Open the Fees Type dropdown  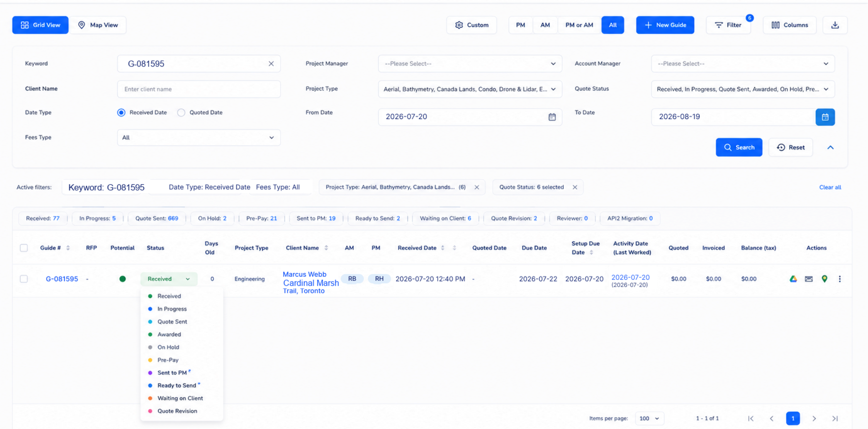199,138
